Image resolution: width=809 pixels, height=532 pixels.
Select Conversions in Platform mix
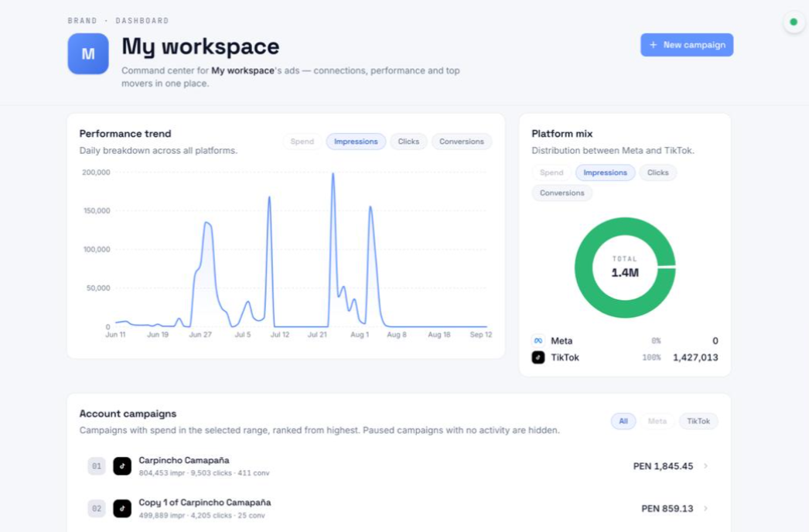[562, 193]
